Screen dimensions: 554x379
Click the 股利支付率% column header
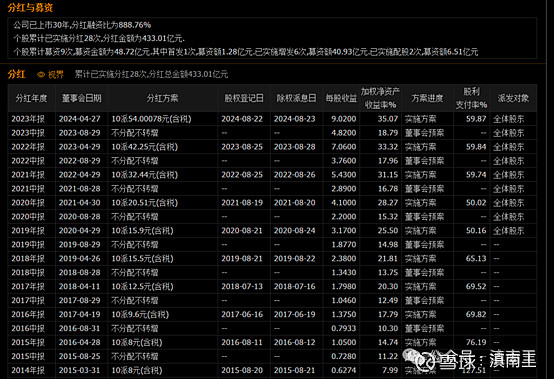point(471,98)
